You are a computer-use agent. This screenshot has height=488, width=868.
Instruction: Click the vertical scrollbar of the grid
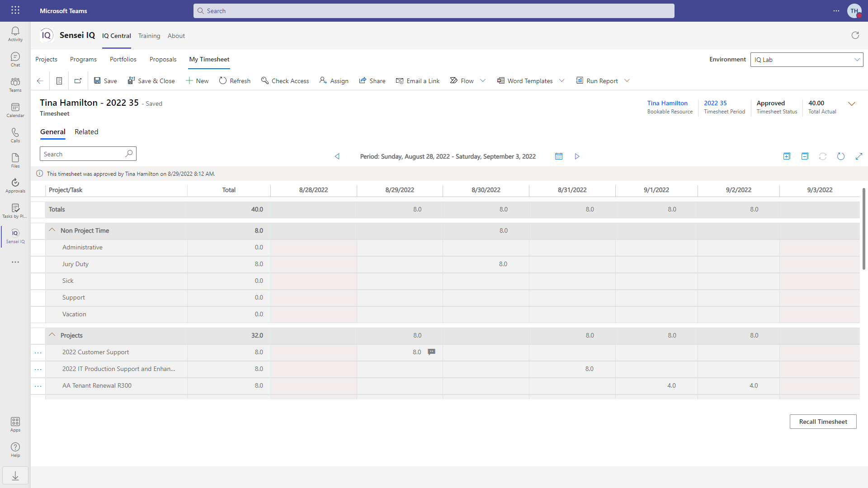coord(863,229)
